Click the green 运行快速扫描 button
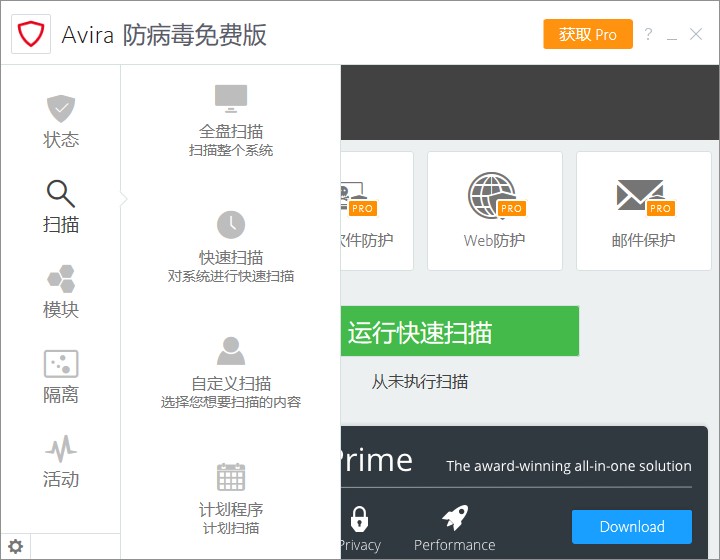 (460, 331)
